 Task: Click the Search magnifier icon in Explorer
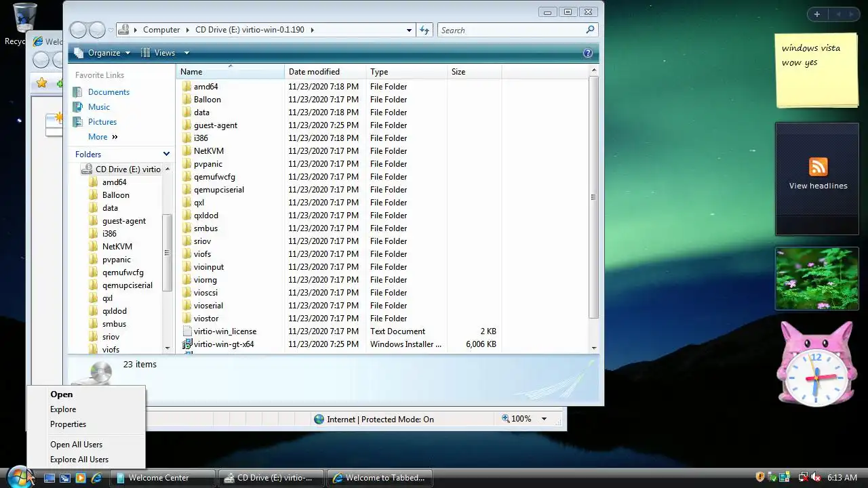[x=590, y=30]
